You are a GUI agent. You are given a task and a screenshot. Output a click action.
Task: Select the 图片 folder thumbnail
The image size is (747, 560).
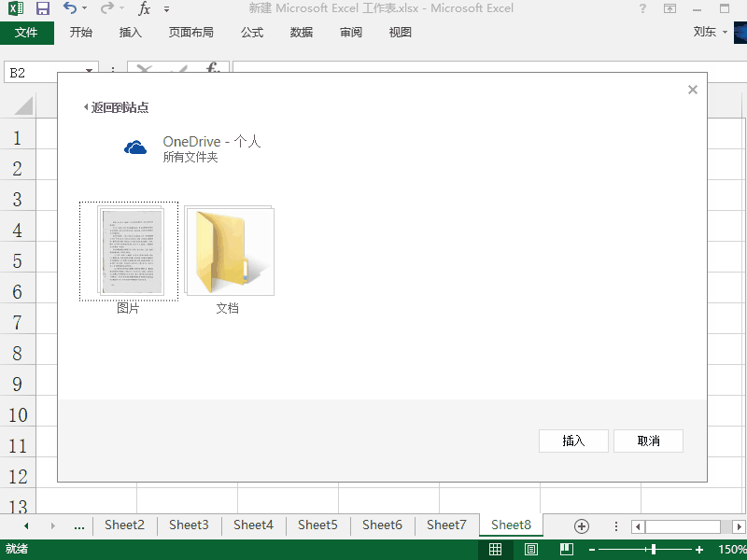pos(129,251)
